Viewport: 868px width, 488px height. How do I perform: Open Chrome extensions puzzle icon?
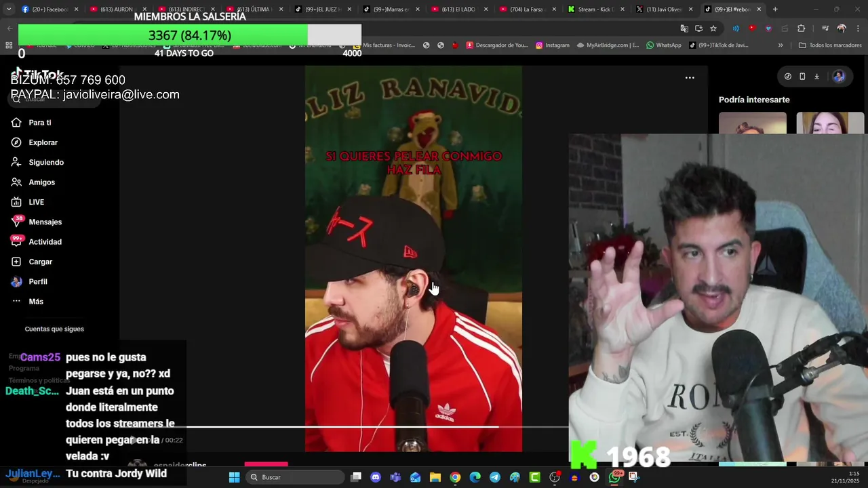(802, 28)
